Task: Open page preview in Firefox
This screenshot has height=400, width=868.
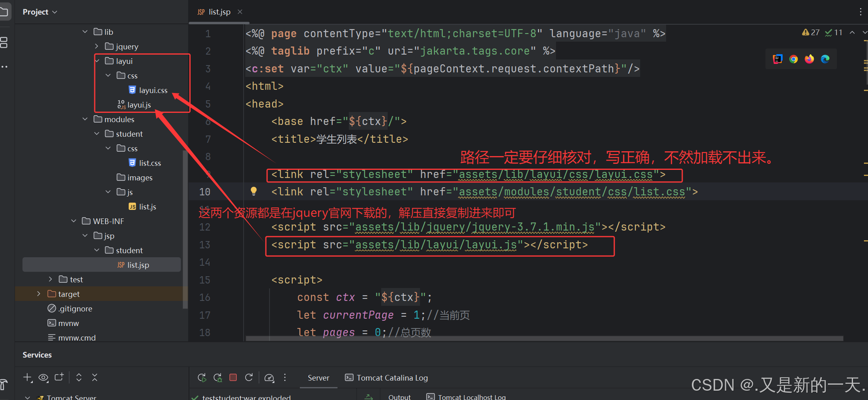Action: [809, 59]
